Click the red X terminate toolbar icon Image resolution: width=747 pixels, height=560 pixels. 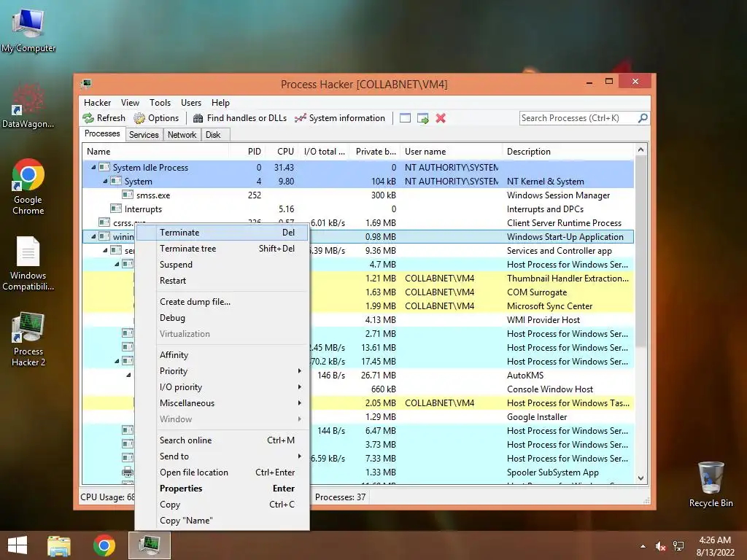pyautogui.click(x=441, y=118)
